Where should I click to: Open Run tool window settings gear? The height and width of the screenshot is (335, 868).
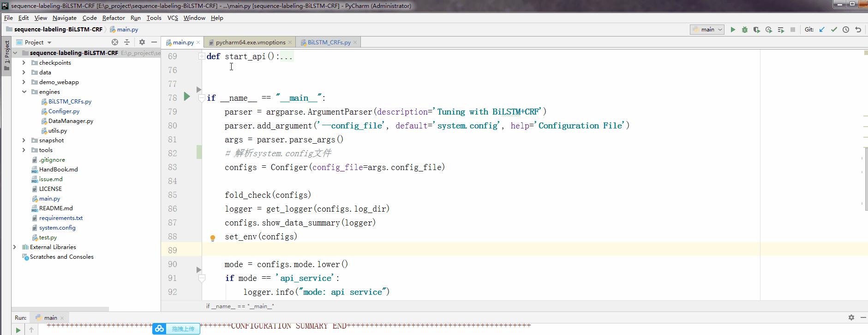pyautogui.click(x=851, y=317)
